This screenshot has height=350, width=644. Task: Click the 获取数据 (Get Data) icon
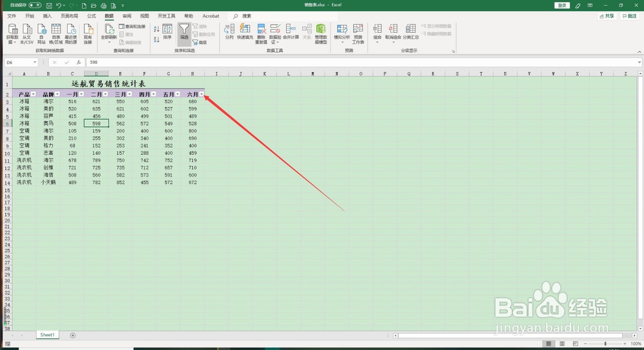click(x=13, y=34)
